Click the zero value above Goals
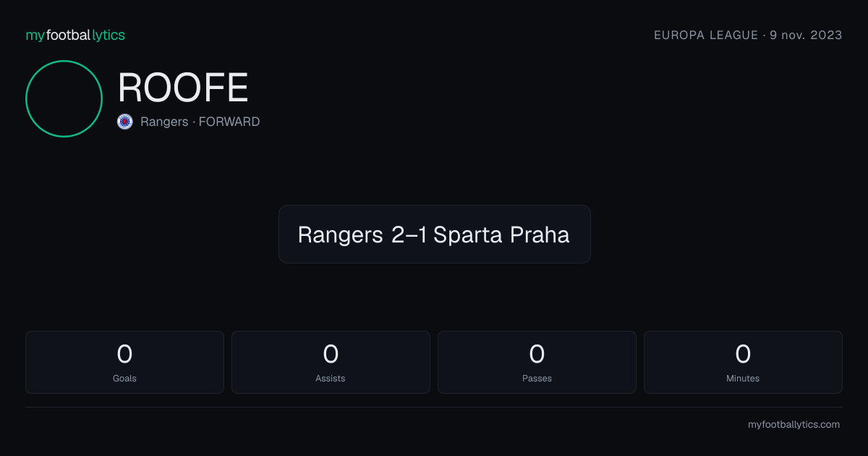Screen dimensions: 868x456 [x=124, y=354]
